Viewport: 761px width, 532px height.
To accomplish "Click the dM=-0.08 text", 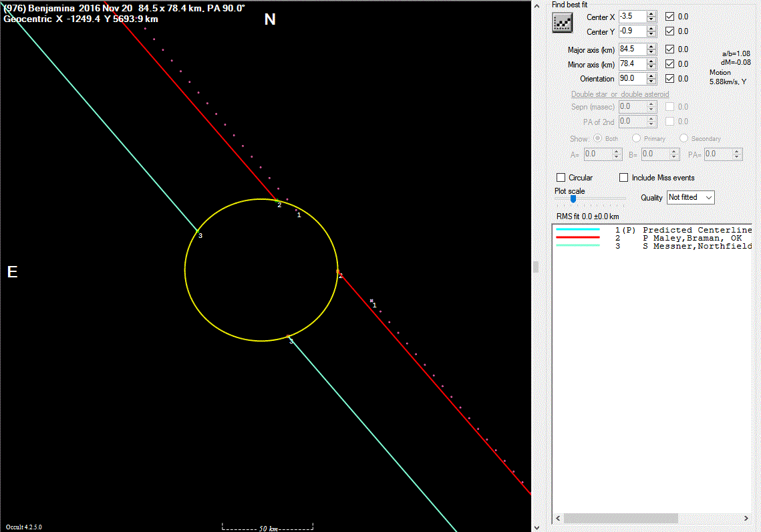I will 736,63.
